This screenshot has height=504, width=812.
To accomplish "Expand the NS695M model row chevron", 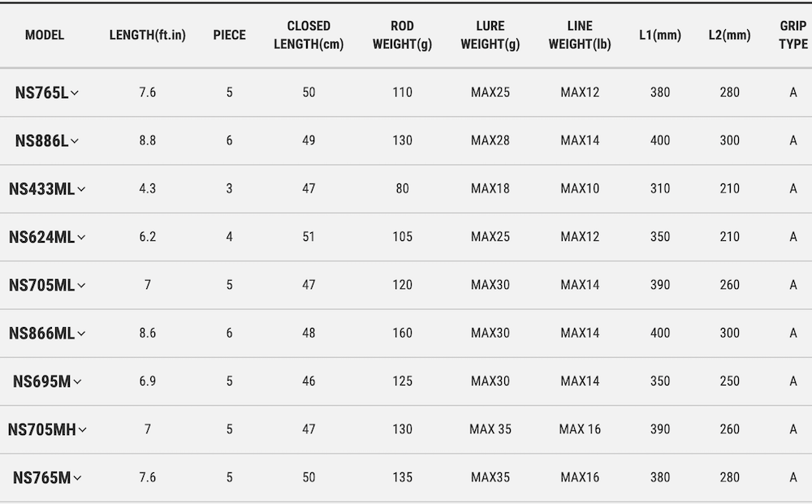I will 77,381.
